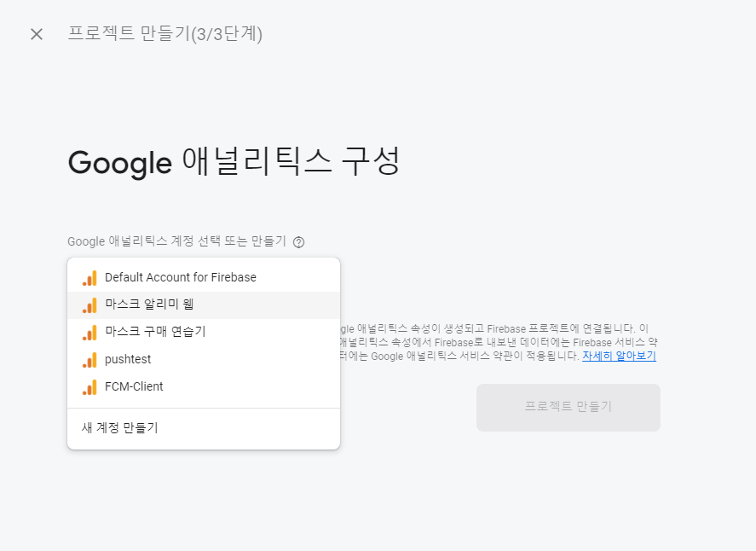Click analytics icon beside 마스크 구매 연습기
The image size is (756, 551).
click(89, 333)
